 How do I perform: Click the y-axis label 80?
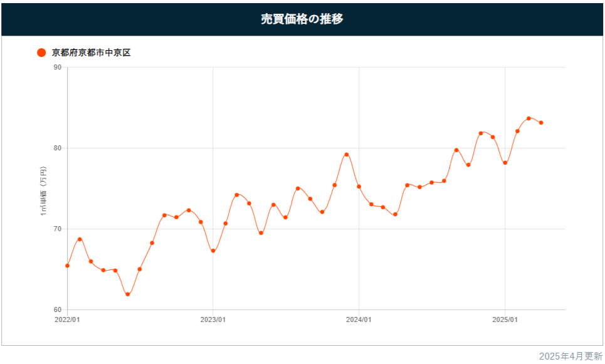point(58,148)
